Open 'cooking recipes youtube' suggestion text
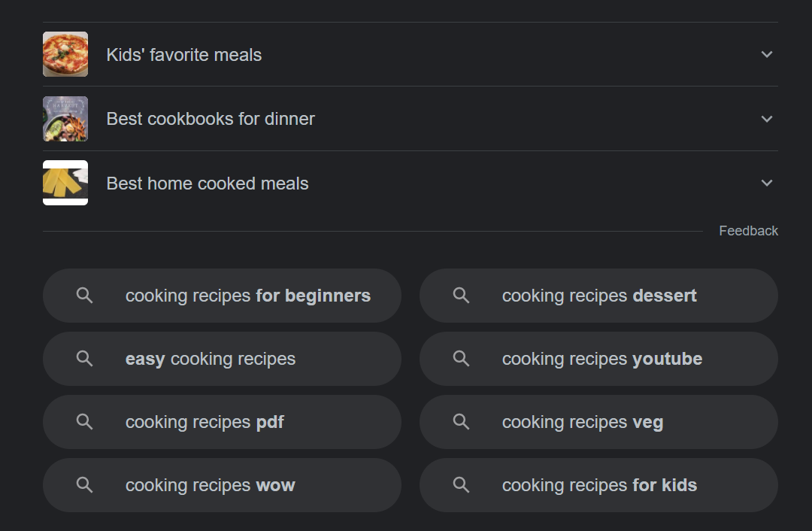 pos(601,359)
